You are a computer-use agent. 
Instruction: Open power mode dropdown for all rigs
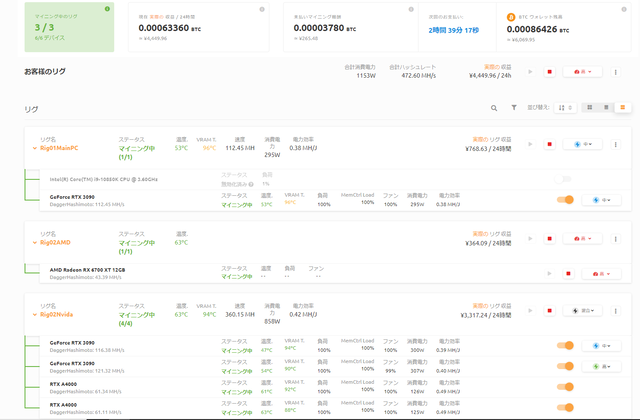583,72
